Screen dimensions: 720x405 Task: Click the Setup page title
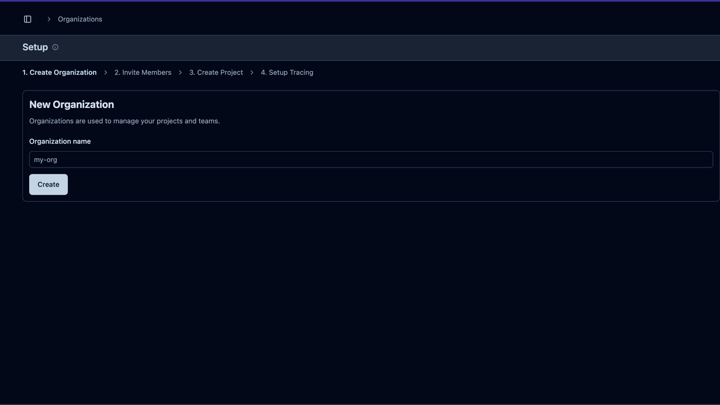(x=35, y=47)
